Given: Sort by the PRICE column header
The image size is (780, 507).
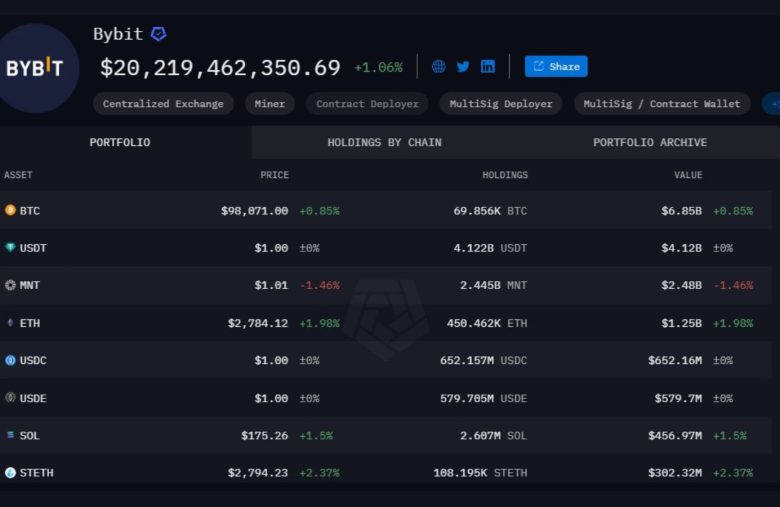Looking at the screenshot, I should point(274,175).
